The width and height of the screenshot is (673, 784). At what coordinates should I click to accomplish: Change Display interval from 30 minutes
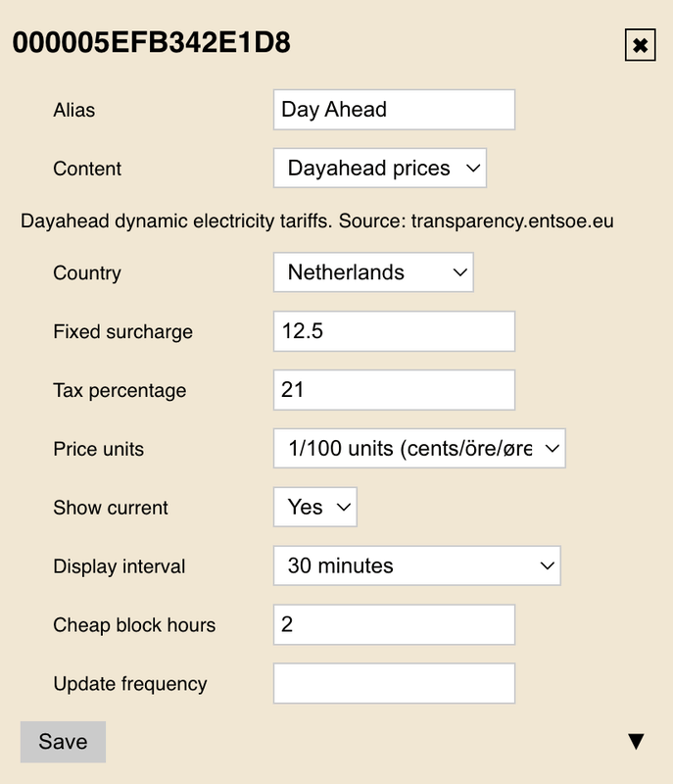[416, 566]
